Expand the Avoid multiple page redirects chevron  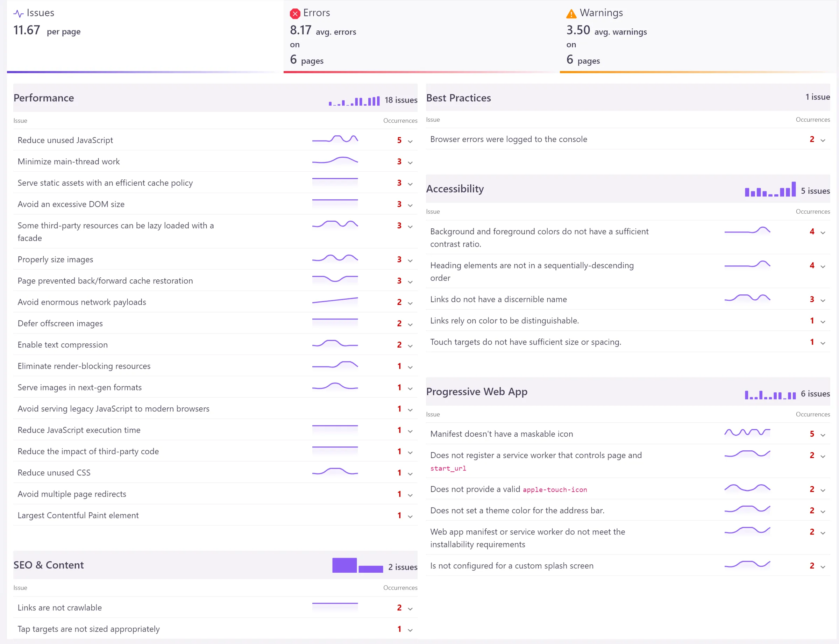(410, 495)
